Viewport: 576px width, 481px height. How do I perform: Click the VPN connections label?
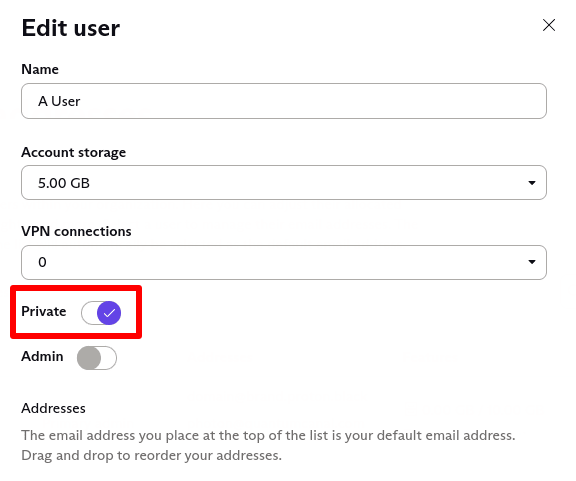(76, 231)
